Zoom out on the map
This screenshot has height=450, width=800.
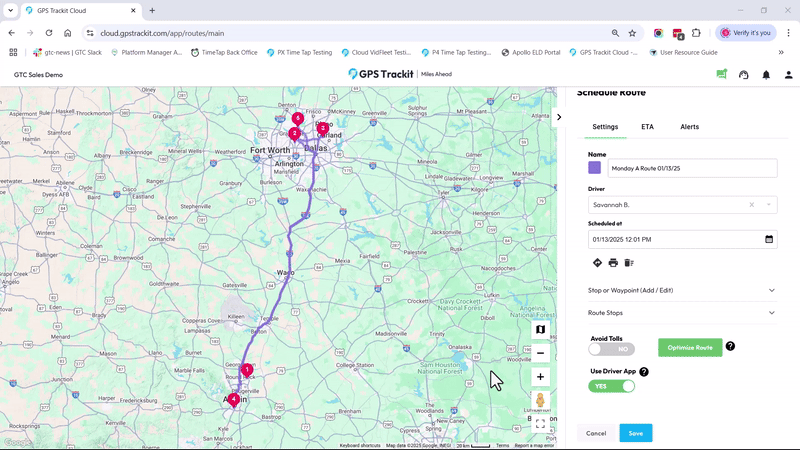pos(540,353)
